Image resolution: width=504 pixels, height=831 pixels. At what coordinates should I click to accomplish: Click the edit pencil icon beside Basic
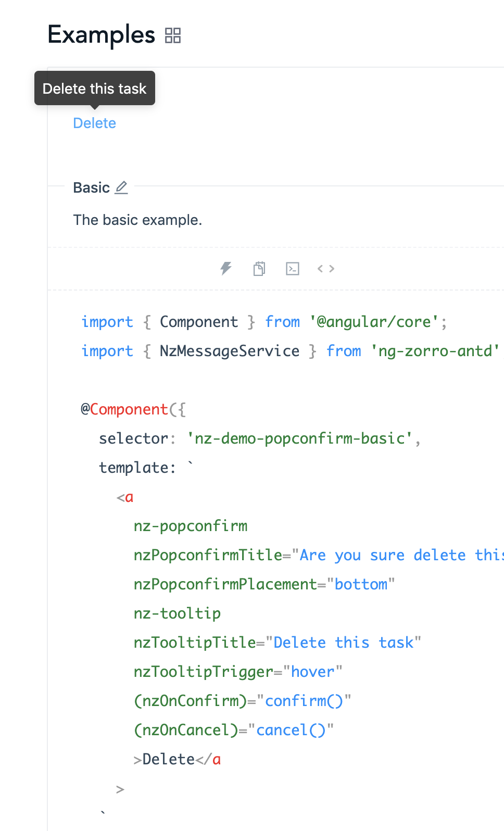pos(121,187)
